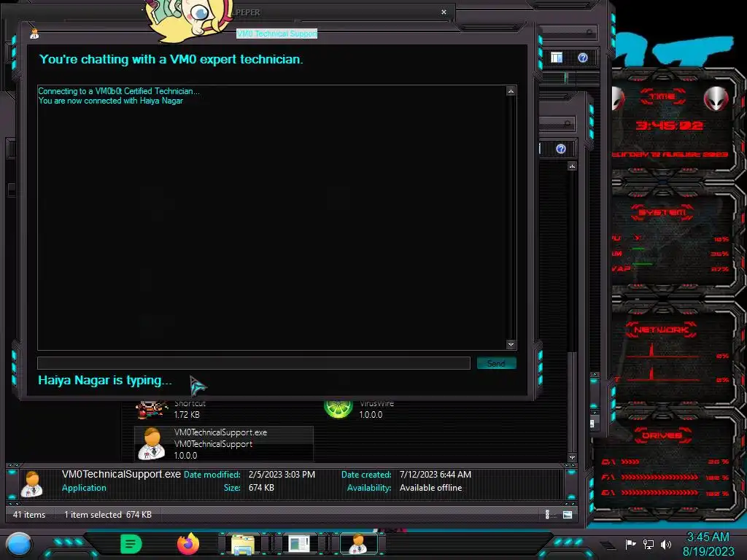Click the G:\ drive usage bar

click(659, 493)
